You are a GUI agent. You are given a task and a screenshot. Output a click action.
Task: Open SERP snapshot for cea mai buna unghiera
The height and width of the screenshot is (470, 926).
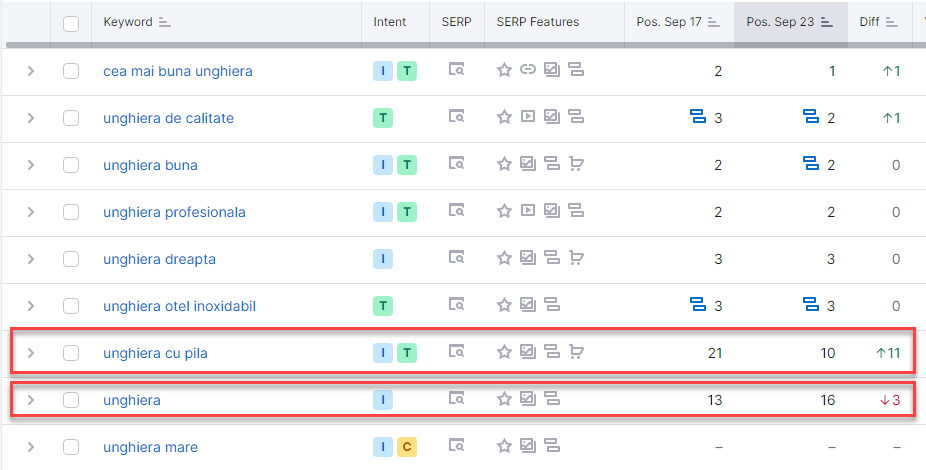(x=456, y=70)
